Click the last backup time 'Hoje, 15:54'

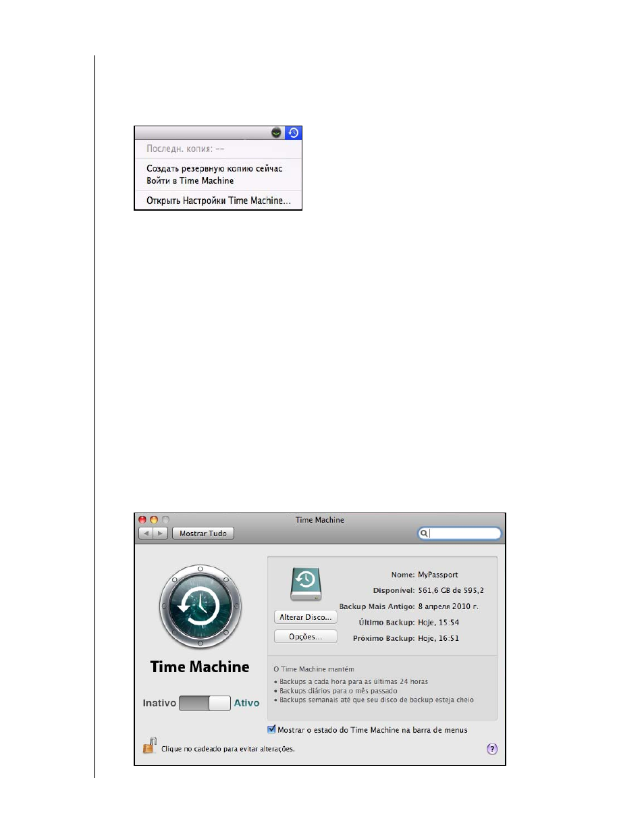pyautogui.click(x=438, y=623)
